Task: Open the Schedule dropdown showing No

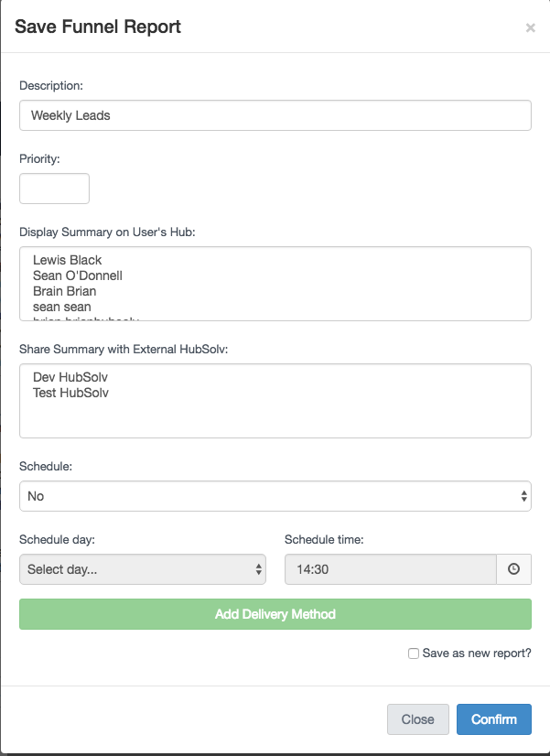Action: pyautogui.click(x=275, y=496)
